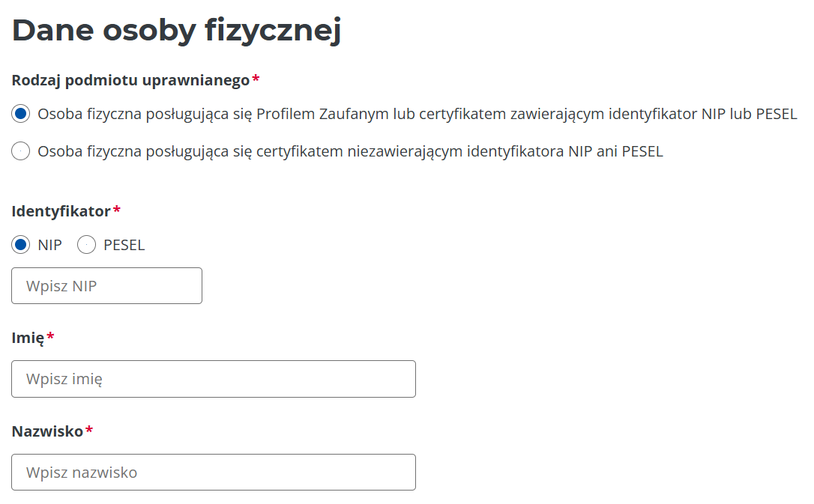
Task: Click the "Wpisz NIP" input field
Action: coord(106,286)
